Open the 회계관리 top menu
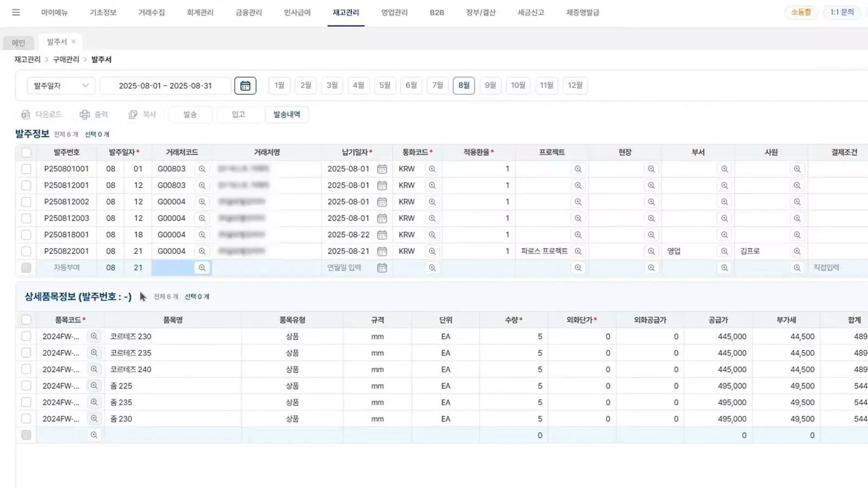 coord(200,12)
